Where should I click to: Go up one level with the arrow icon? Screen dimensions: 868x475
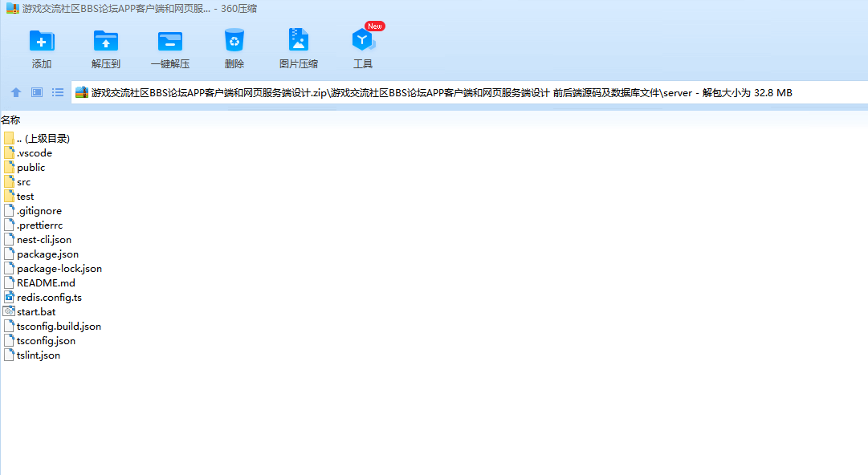coord(16,92)
